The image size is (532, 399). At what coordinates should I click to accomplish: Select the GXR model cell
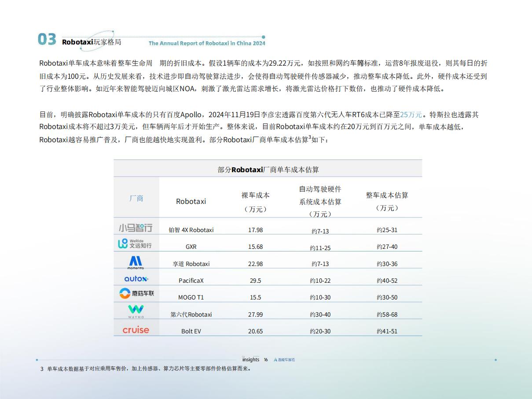tap(191, 247)
